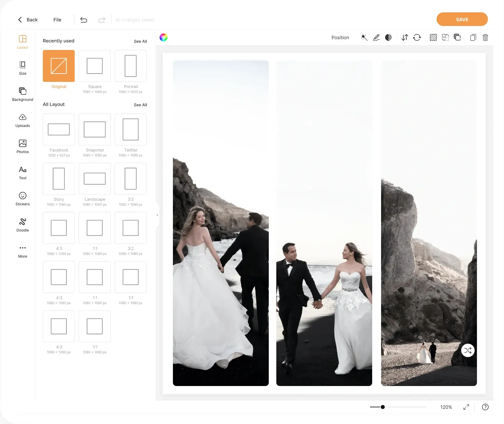This screenshot has width=504, height=424.
Task: Select the pencil edit icon on toolbar
Action: click(x=376, y=37)
